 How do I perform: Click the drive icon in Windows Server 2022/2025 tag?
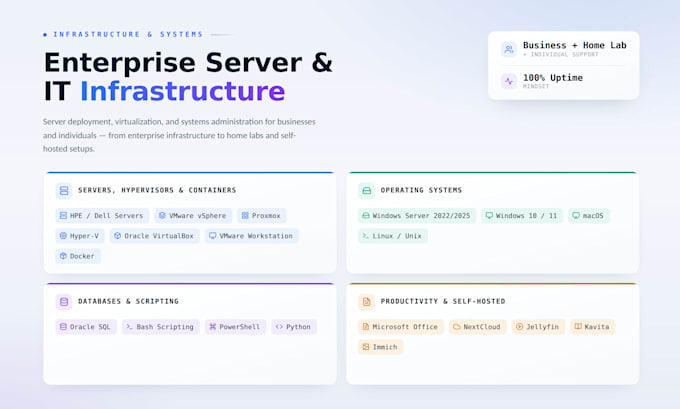(366, 216)
